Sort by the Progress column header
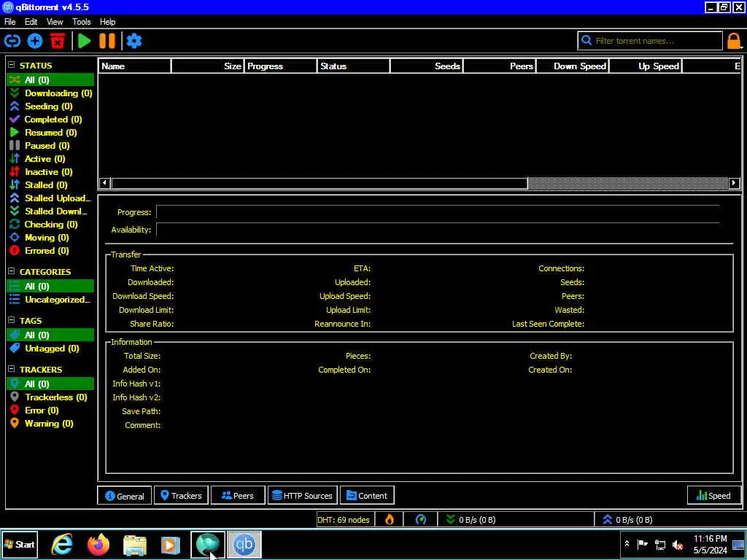747x560 pixels. (x=281, y=66)
